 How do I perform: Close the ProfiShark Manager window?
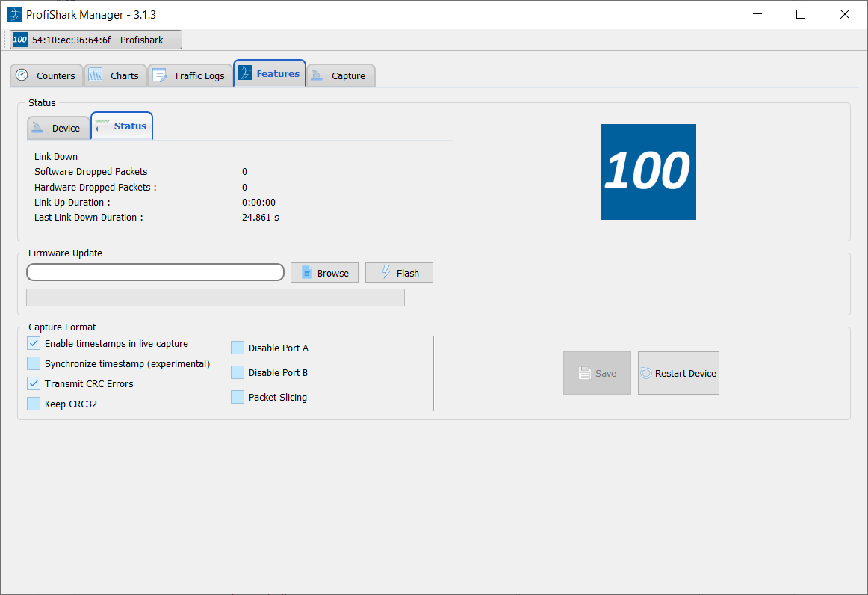[x=844, y=14]
